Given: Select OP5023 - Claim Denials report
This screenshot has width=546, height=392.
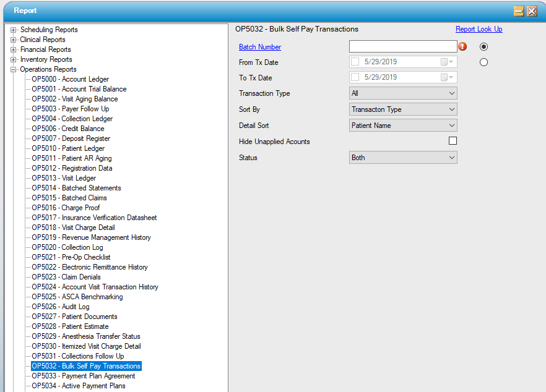Looking at the screenshot, I should [66, 277].
